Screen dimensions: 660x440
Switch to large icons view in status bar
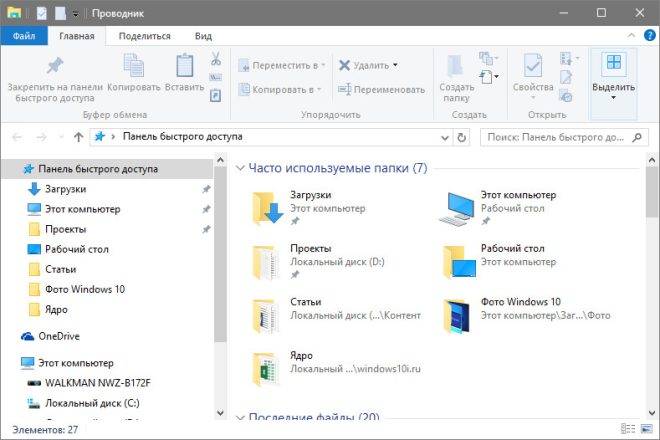click(x=644, y=429)
